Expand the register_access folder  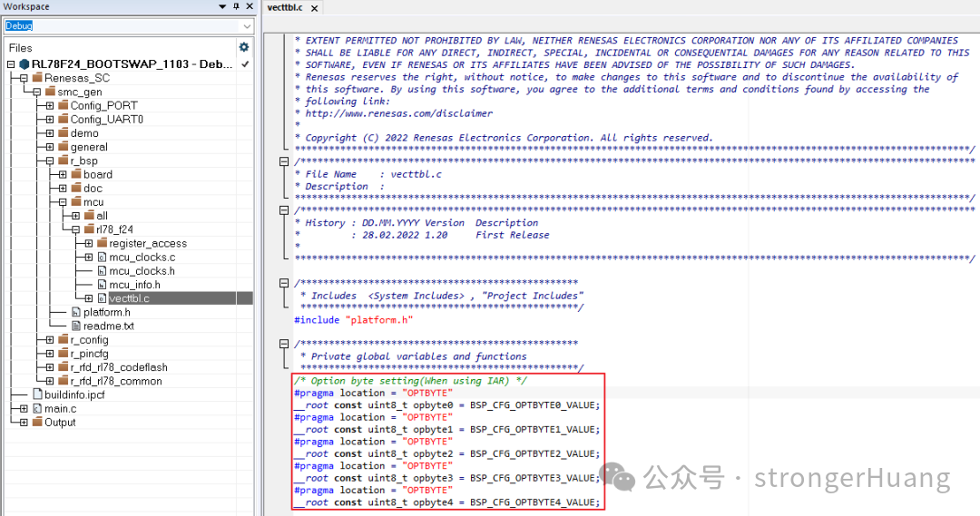click(89, 243)
